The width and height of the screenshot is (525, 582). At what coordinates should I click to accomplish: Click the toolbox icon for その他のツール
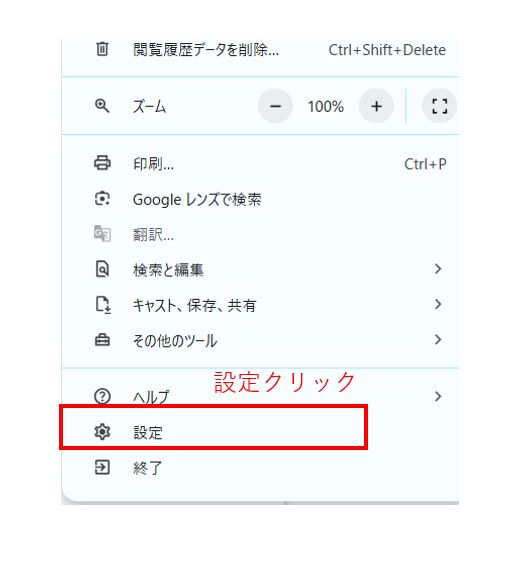(x=102, y=340)
